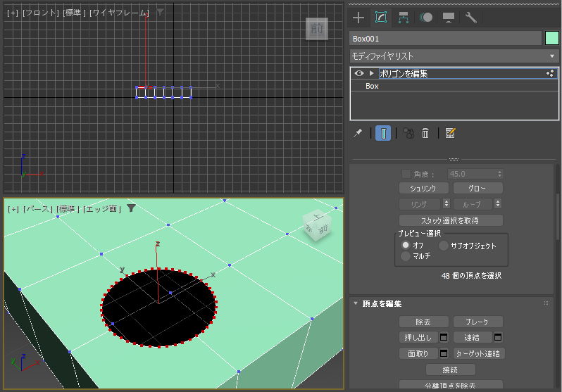
Task: Click the 分離頂点を除去 button
Action: click(x=451, y=385)
